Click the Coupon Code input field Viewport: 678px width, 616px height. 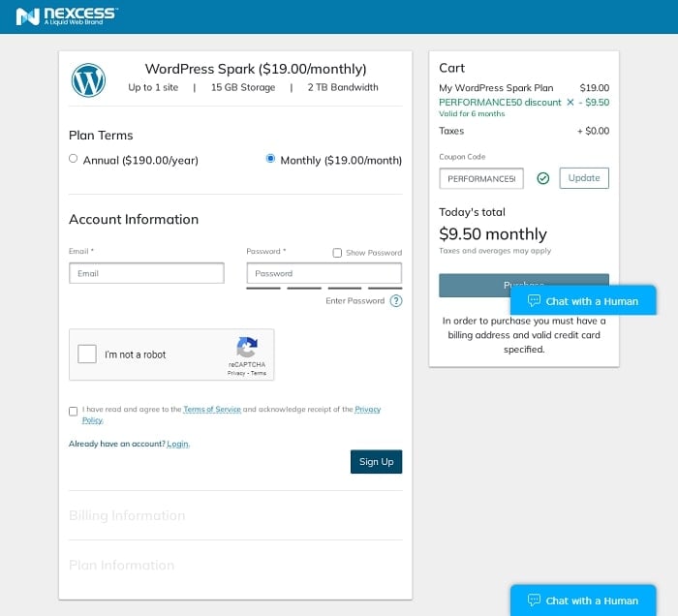(x=481, y=178)
